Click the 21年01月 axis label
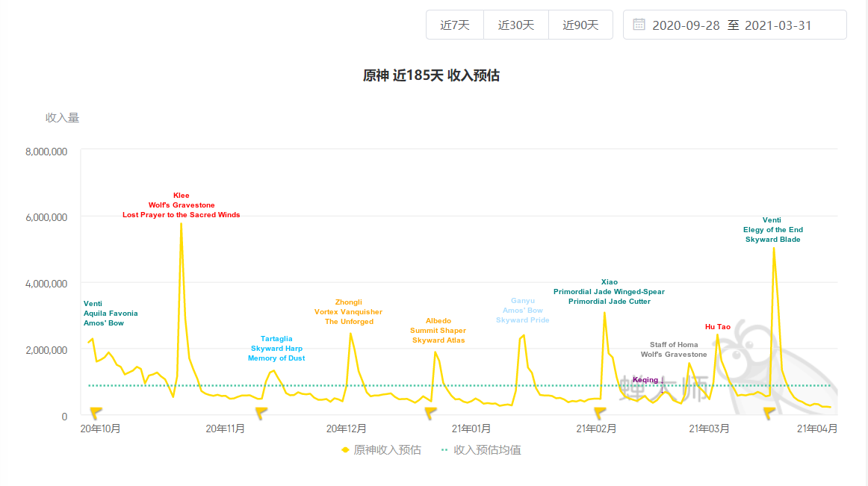 471,429
